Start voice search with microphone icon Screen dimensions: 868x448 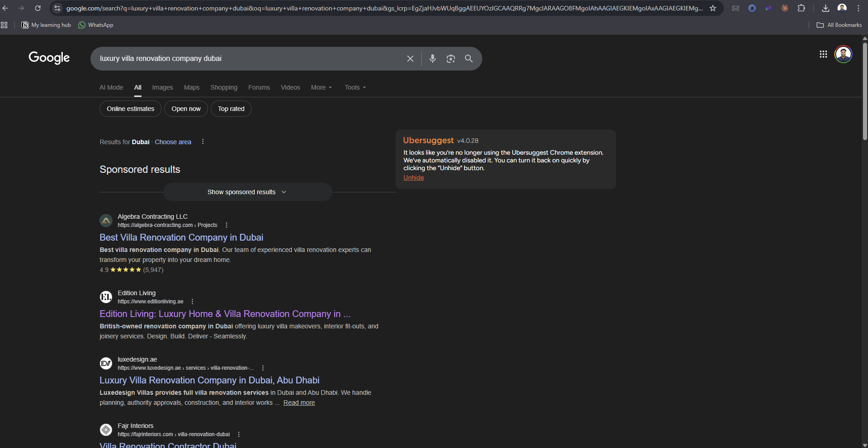(x=433, y=59)
